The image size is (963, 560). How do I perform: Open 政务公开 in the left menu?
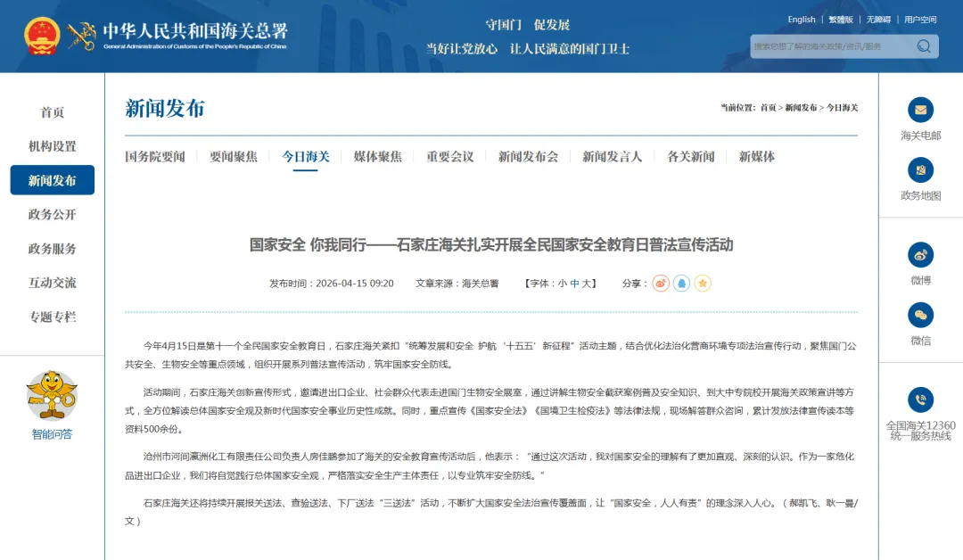(x=53, y=214)
